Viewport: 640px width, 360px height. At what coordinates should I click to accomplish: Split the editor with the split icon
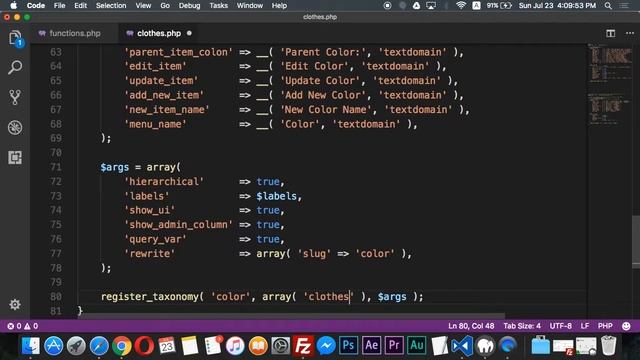pos(610,33)
